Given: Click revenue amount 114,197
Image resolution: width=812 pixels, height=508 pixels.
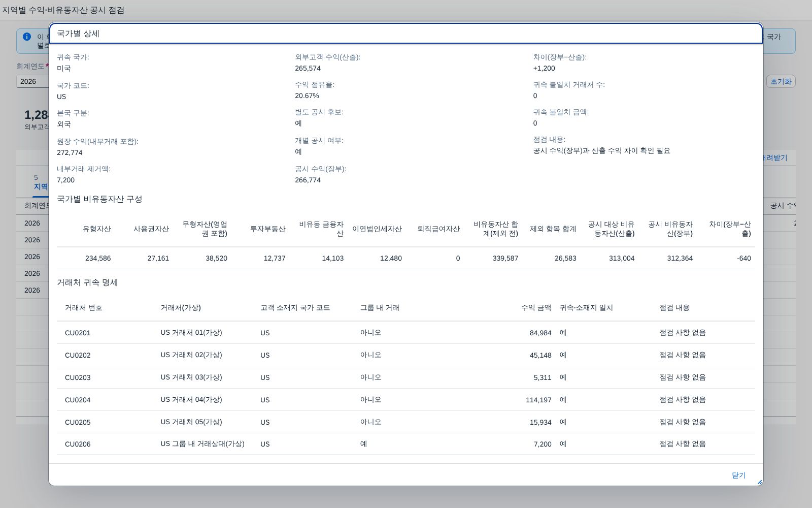Looking at the screenshot, I should pos(538,400).
